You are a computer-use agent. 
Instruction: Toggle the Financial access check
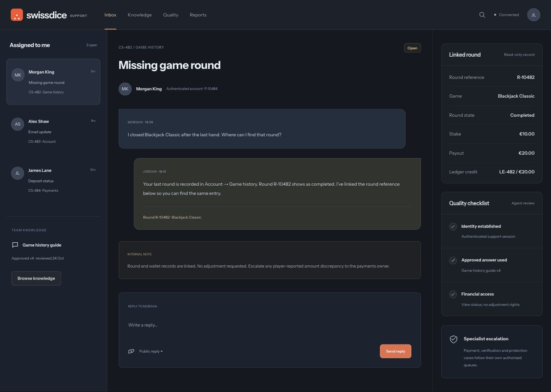pyautogui.click(x=453, y=294)
